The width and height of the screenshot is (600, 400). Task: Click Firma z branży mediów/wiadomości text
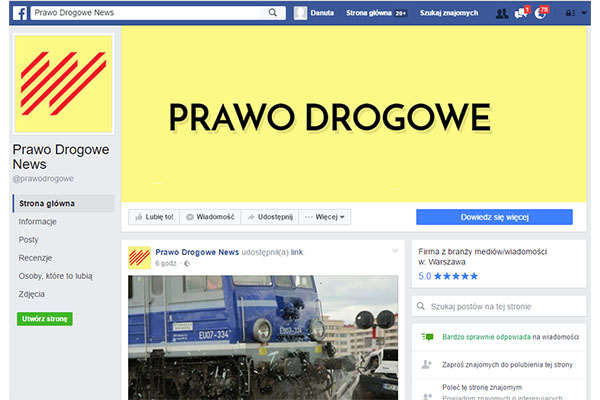tap(483, 251)
